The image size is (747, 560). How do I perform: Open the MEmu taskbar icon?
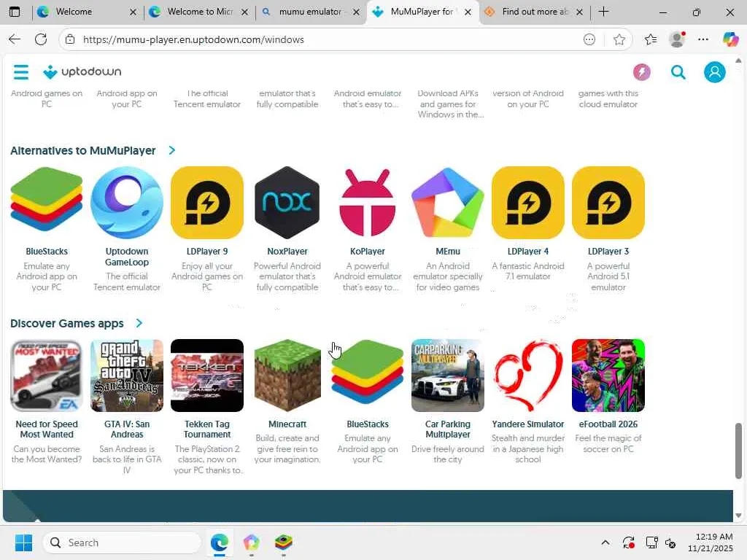251,542
